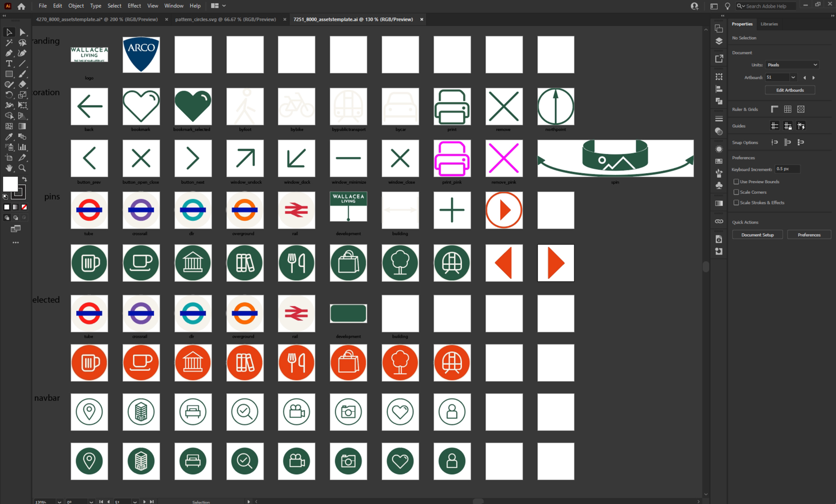Open the Window menu
This screenshot has width=836, height=504.
tap(174, 6)
